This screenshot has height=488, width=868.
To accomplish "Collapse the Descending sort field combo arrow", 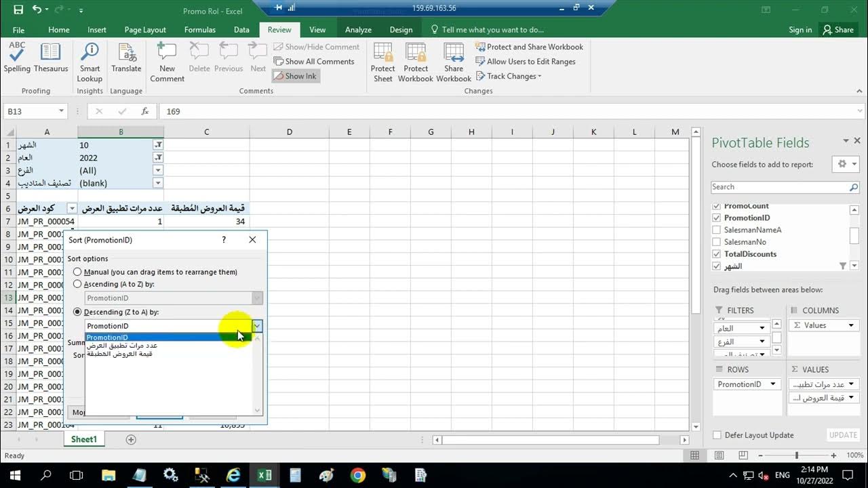I will [257, 326].
